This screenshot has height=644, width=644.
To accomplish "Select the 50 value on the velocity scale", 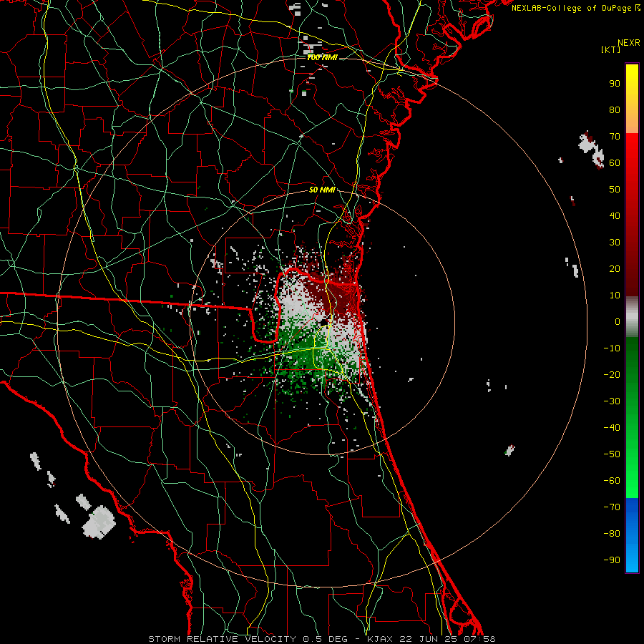I will click(x=615, y=190).
